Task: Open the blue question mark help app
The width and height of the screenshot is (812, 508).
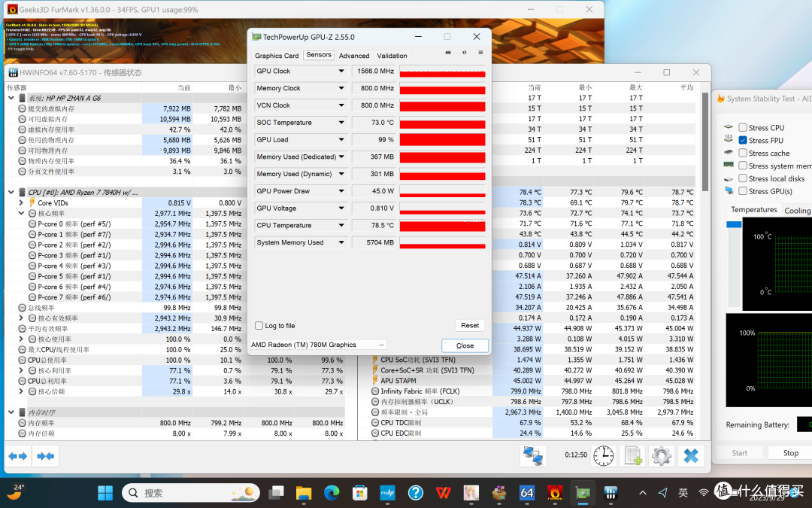Action: [x=415, y=492]
